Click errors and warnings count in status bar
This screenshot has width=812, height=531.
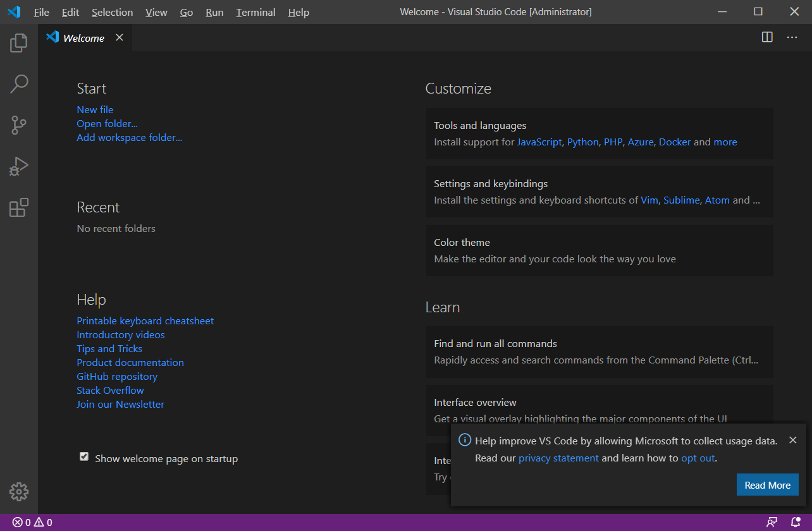pos(32,522)
